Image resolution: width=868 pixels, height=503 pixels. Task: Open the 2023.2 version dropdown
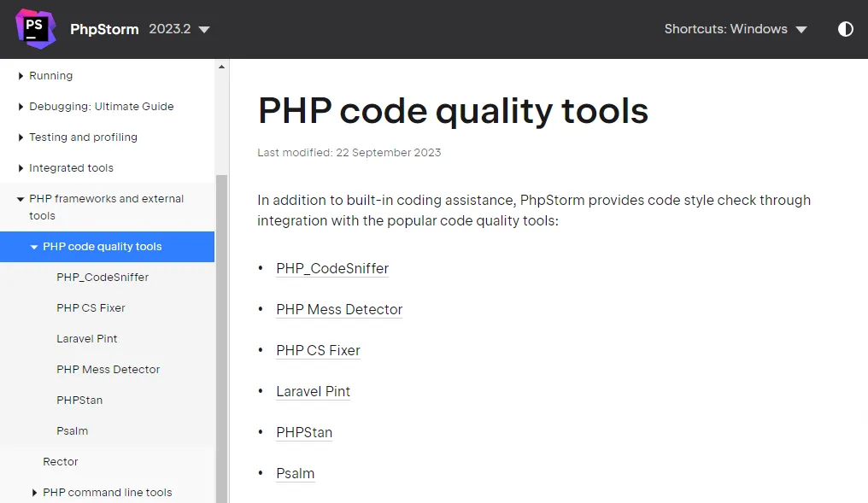point(179,29)
